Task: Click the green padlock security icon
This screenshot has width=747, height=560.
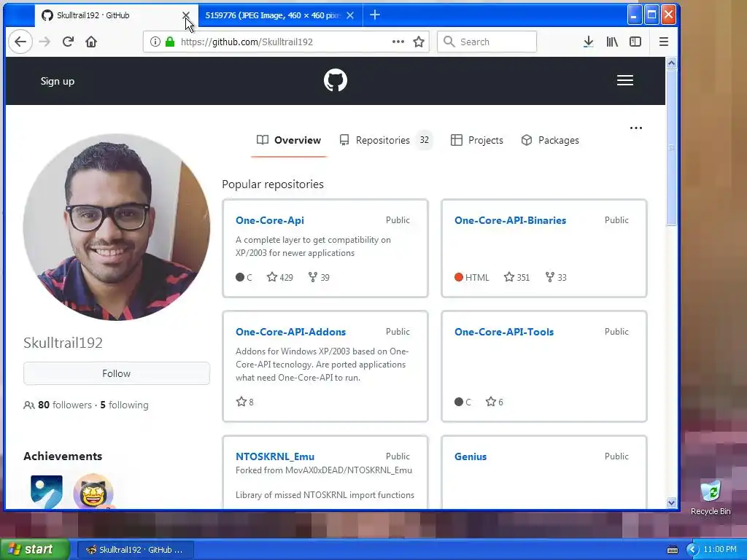Action: (169, 42)
